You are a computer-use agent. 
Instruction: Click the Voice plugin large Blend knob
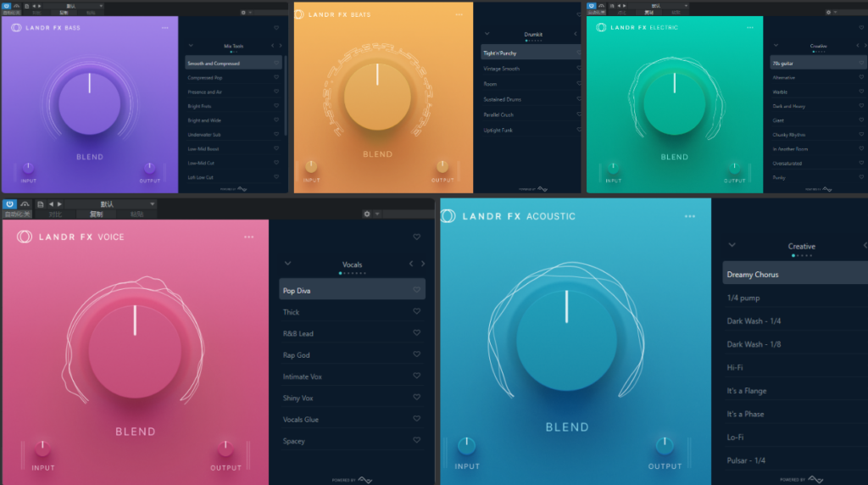tap(135, 350)
